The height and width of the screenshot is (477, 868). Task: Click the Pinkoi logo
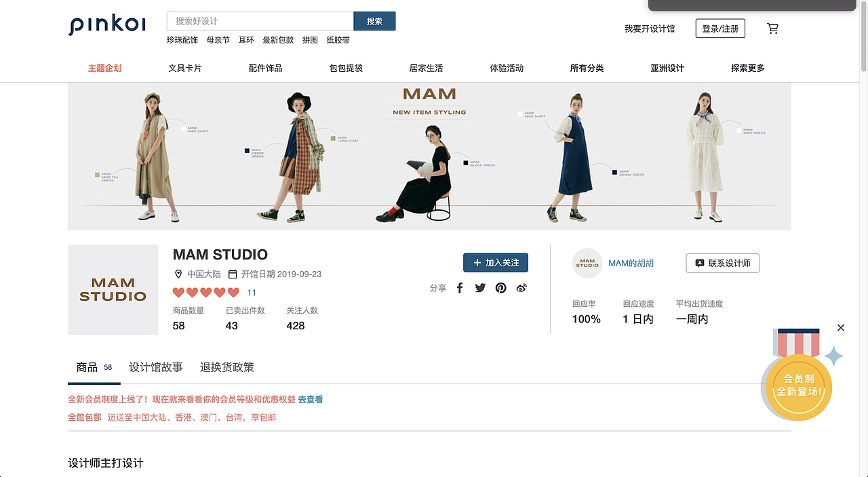106,25
